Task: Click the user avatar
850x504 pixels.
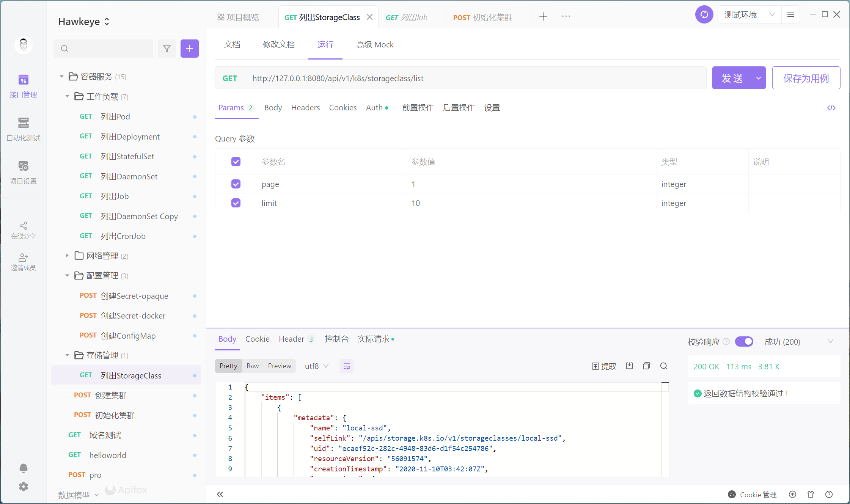Action: pos(24,45)
